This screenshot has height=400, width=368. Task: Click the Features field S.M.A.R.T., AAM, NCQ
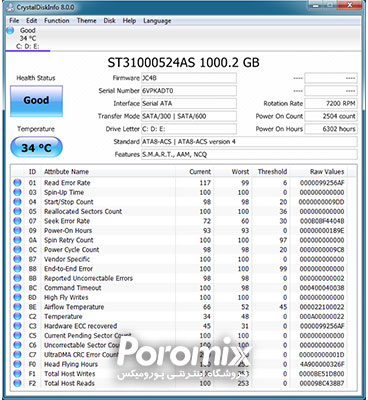click(249, 154)
